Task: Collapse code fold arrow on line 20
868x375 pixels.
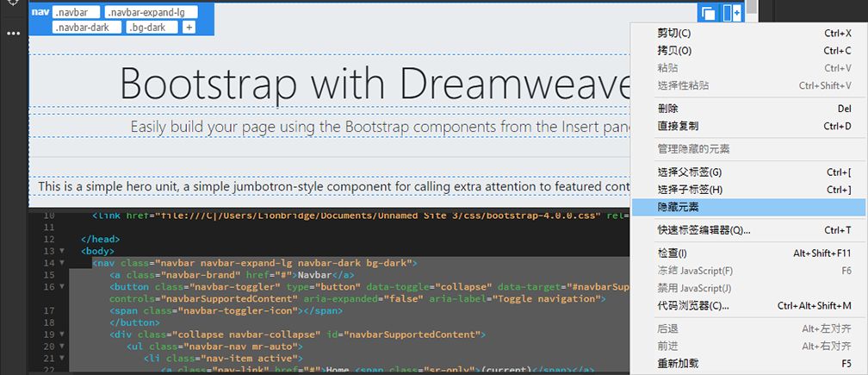Action: [x=61, y=347]
